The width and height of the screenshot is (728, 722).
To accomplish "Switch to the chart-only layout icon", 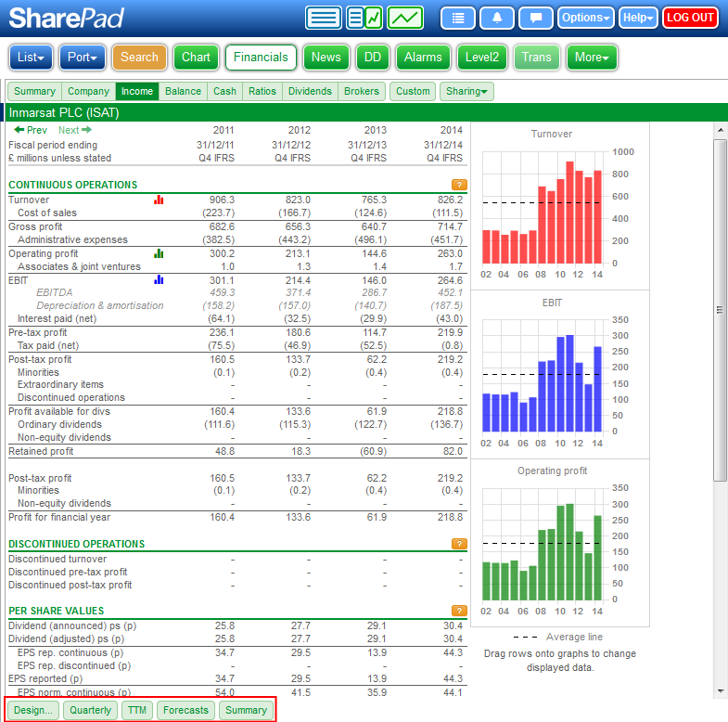I will click(405, 19).
